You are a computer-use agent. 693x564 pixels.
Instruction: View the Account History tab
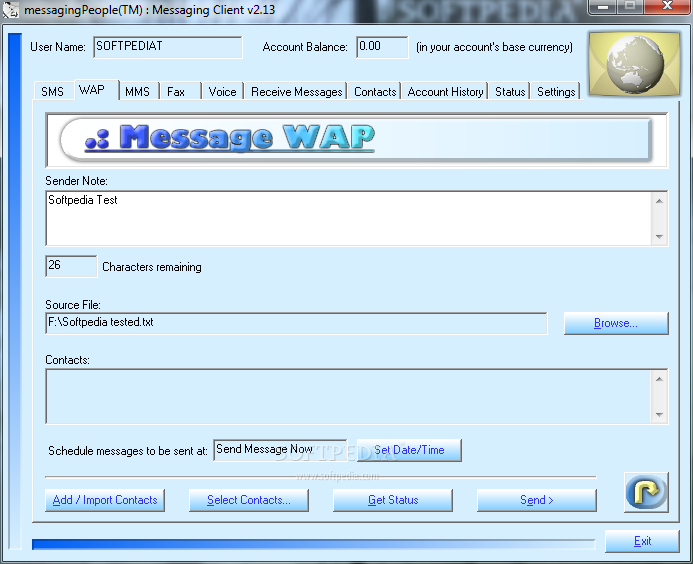click(x=446, y=91)
